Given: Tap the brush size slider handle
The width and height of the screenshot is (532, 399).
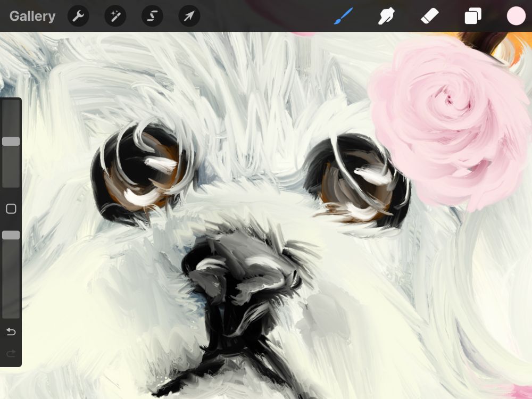Looking at the screenshot, I should point(11,142).
